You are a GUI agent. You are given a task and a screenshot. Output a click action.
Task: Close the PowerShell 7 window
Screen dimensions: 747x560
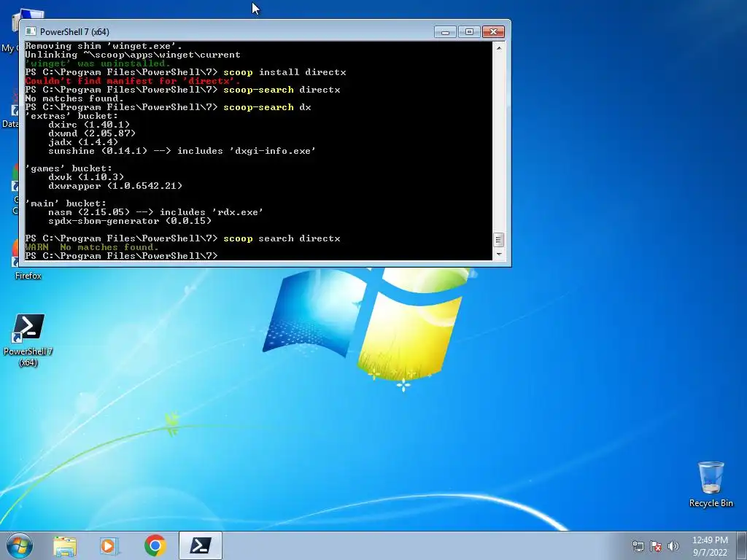pos(493,32)
